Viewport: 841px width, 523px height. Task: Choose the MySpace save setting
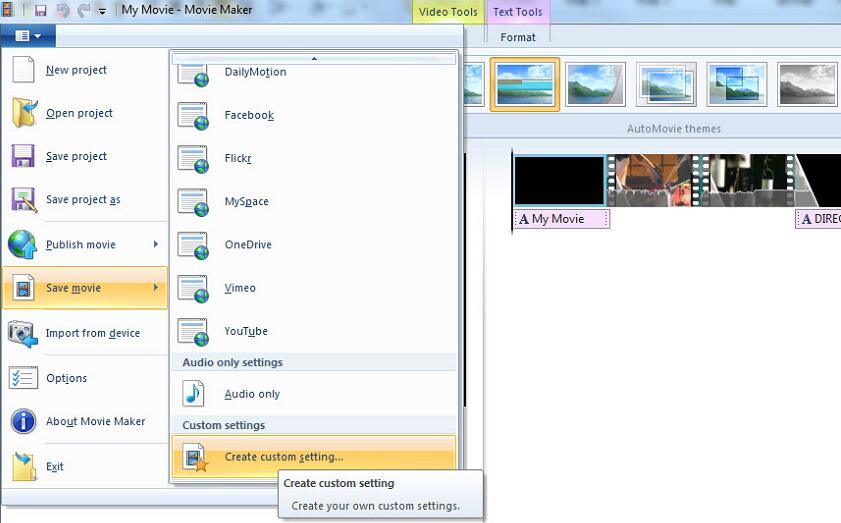(x=314, y=202)
